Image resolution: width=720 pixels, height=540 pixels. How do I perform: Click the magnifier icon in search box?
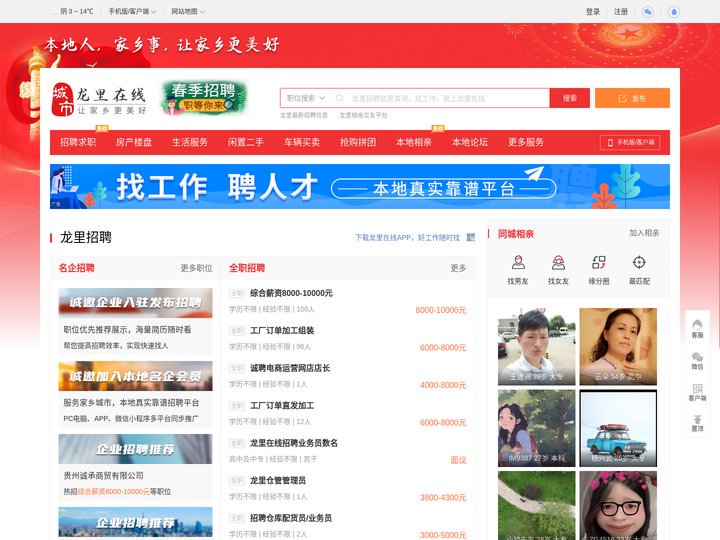[x=339, y=98]
